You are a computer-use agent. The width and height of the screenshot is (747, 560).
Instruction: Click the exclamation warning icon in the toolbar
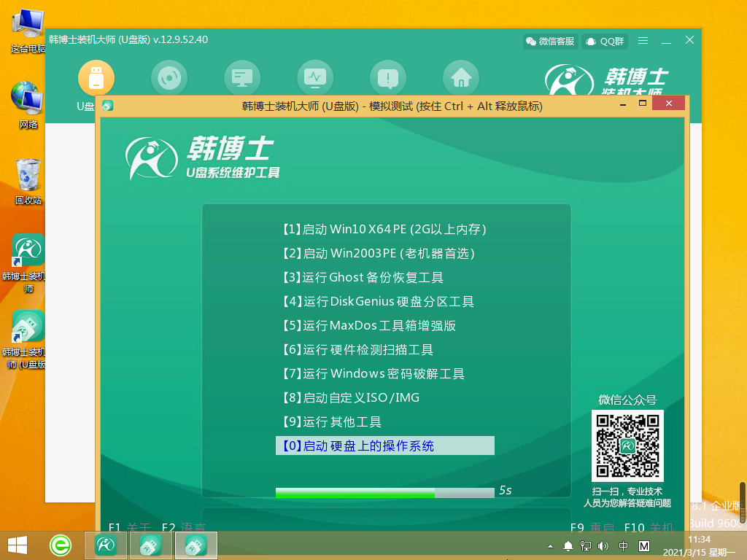click(x=388, y=77)
